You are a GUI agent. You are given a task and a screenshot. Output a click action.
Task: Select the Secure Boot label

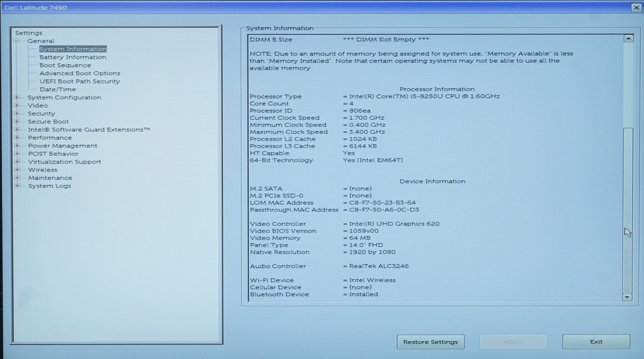pos(48,122)
